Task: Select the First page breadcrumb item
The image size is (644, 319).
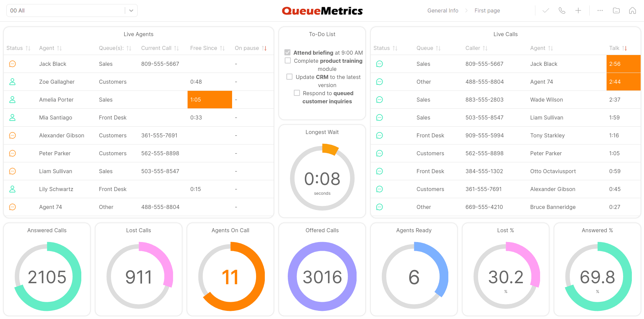Action: tap(487, 10)
